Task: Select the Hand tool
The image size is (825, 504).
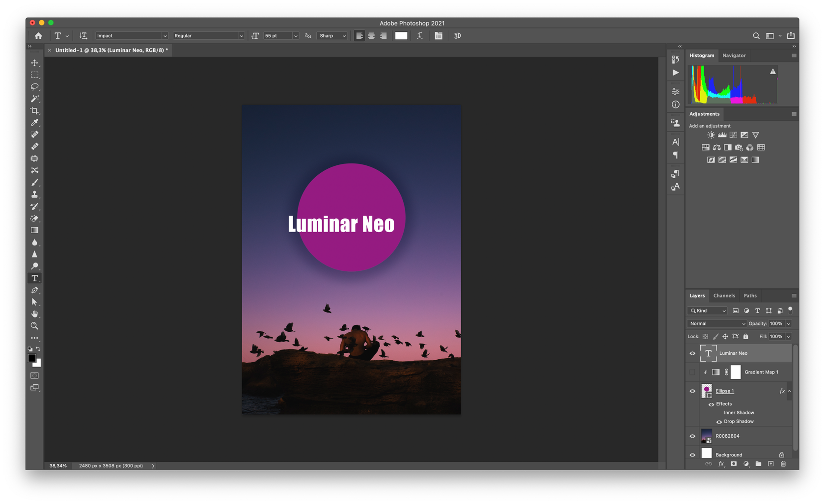Action: coord(34,314)
